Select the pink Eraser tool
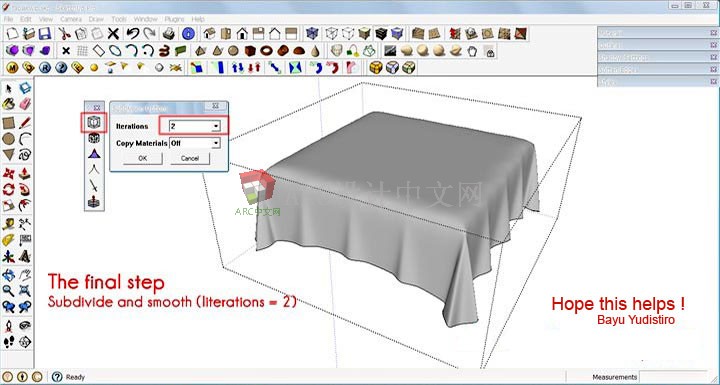The height and width of the screenshot is (385, 720). coord(25,104)
